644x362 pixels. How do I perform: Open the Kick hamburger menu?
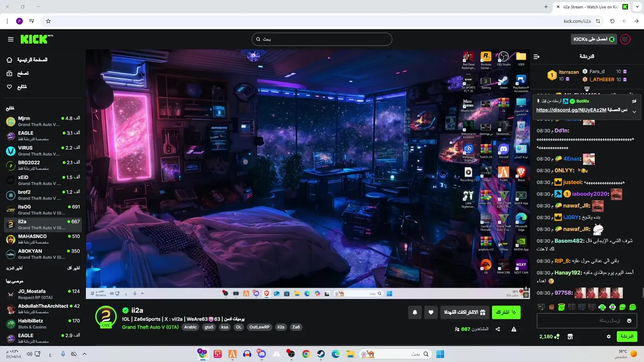coord(11,39)
